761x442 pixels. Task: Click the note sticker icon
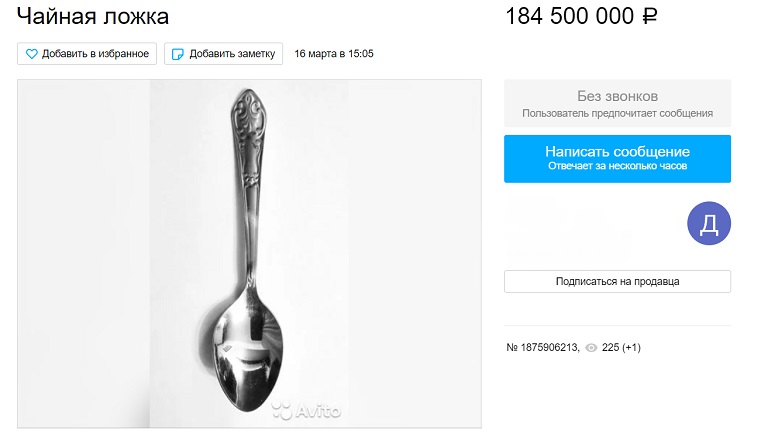[x=178, y=54]
